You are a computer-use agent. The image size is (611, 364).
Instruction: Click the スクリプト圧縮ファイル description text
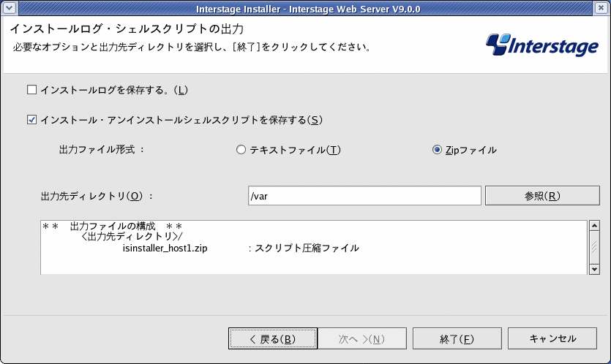coord(307,249)
